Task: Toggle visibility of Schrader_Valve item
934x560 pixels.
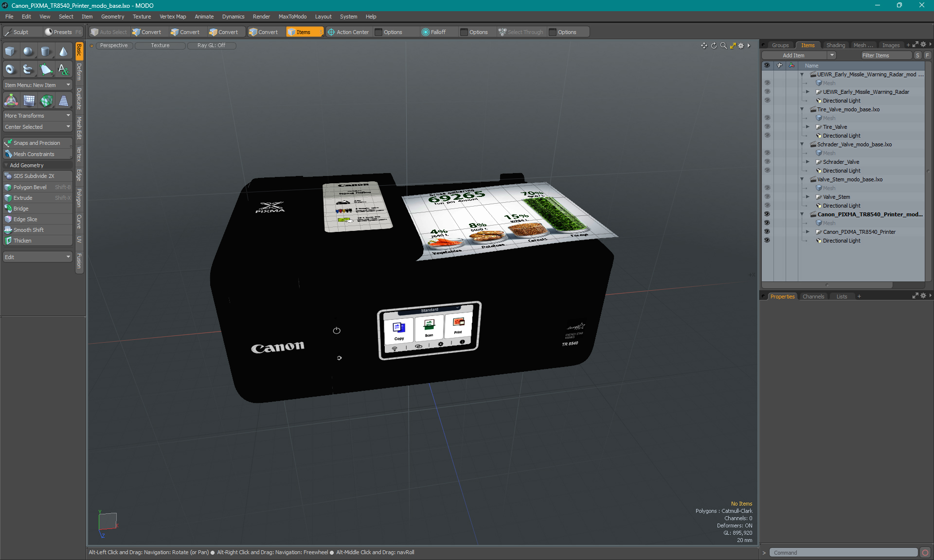Action: tap(767, 162)
